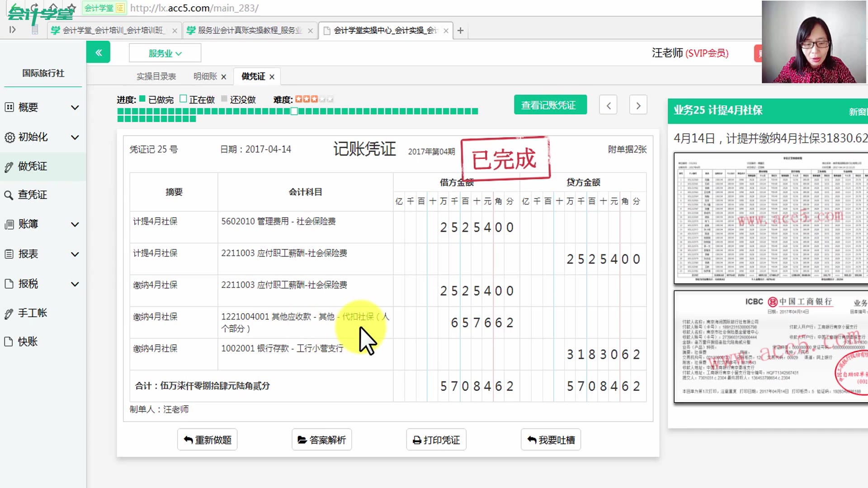The height and width of the screenshot is (488, 868).
Task: Switch to the 实操目录表 tab
Action: point(156,76)
